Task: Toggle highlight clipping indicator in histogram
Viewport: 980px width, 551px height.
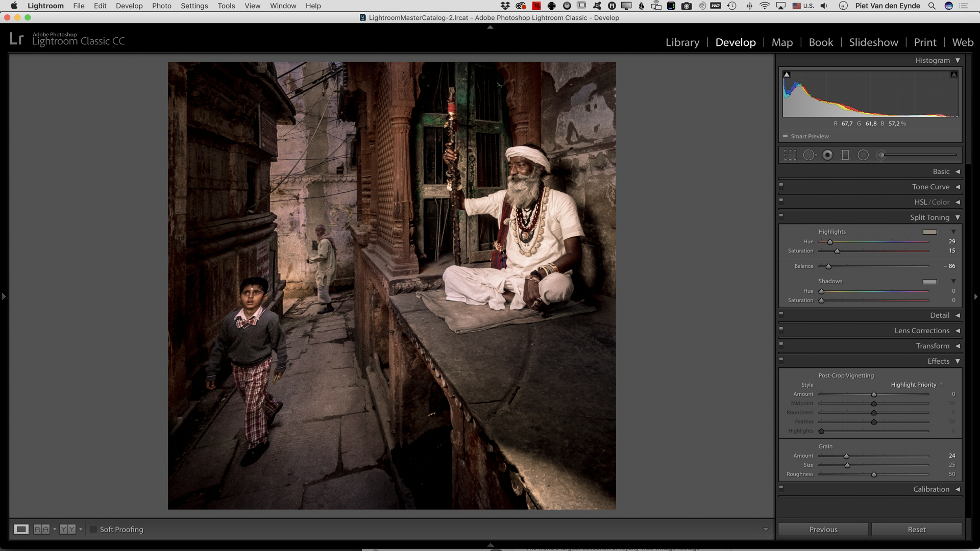Action: [x=953, y=74]
